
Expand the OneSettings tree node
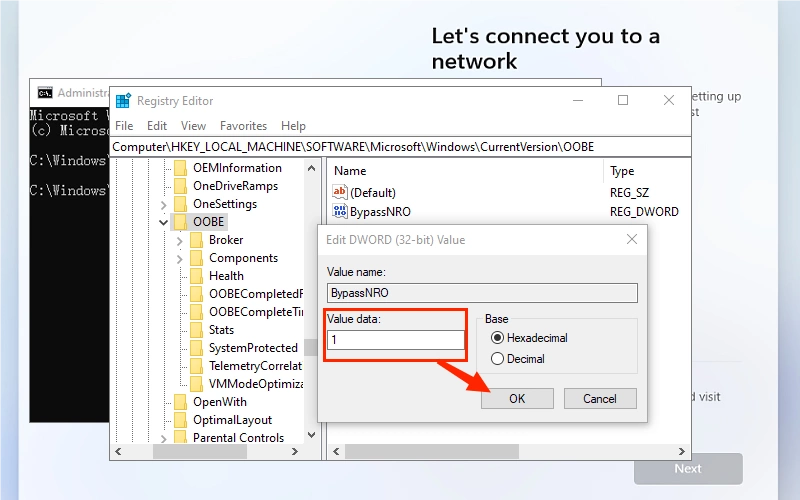(x=163, y=205)
